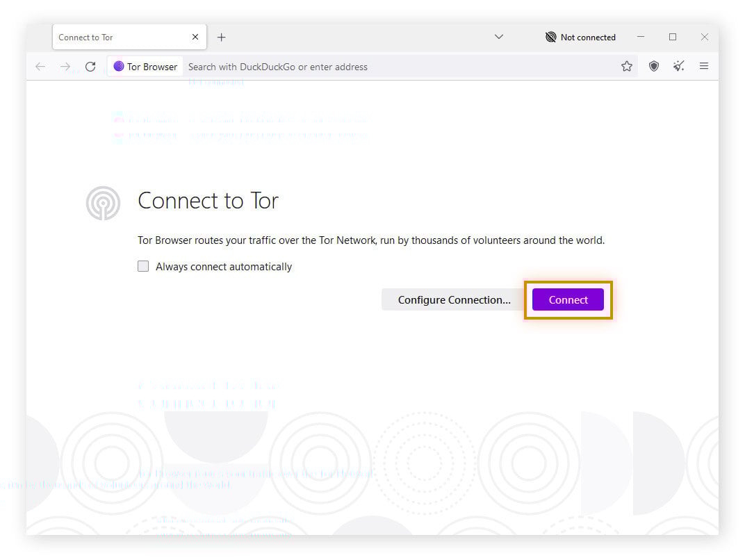This screenshot has width=745, height=560.
Task: Close the Connect to Tor tab
Action: pyautogui.click(x=195, y=37)
